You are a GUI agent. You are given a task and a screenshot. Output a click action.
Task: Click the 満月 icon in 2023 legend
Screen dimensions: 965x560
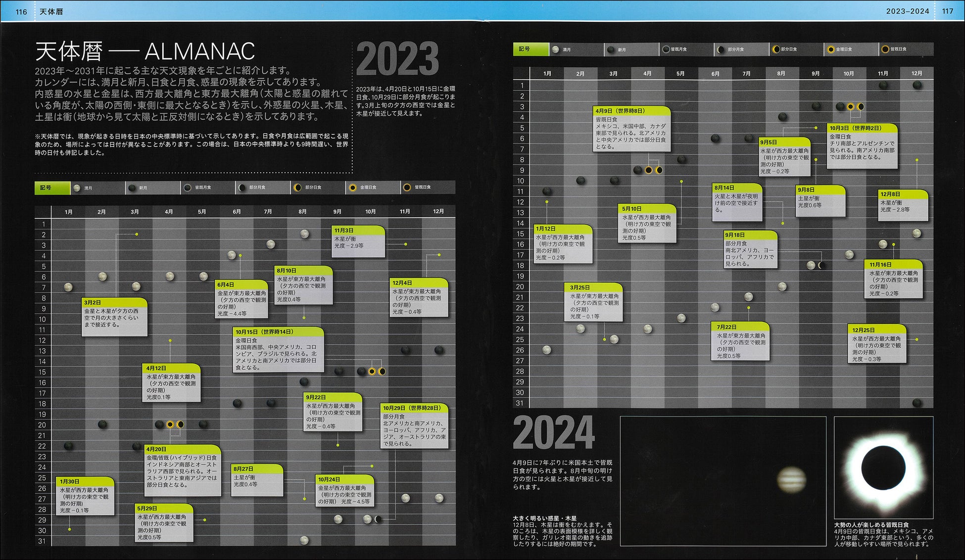pos(77,187)
